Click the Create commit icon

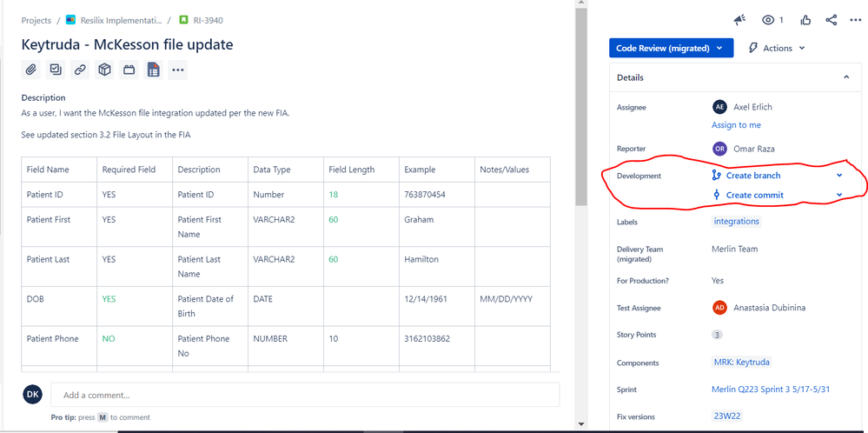pyautogui.click(x=716, y=195)
